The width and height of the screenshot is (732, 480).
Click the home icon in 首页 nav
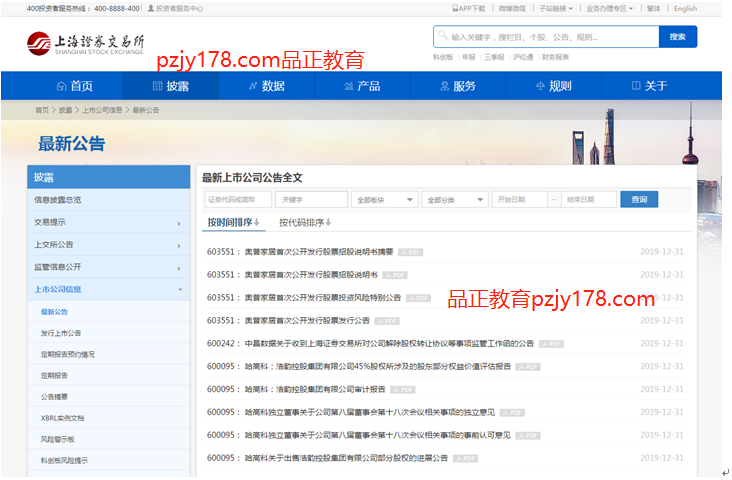[x=61, y=86]
